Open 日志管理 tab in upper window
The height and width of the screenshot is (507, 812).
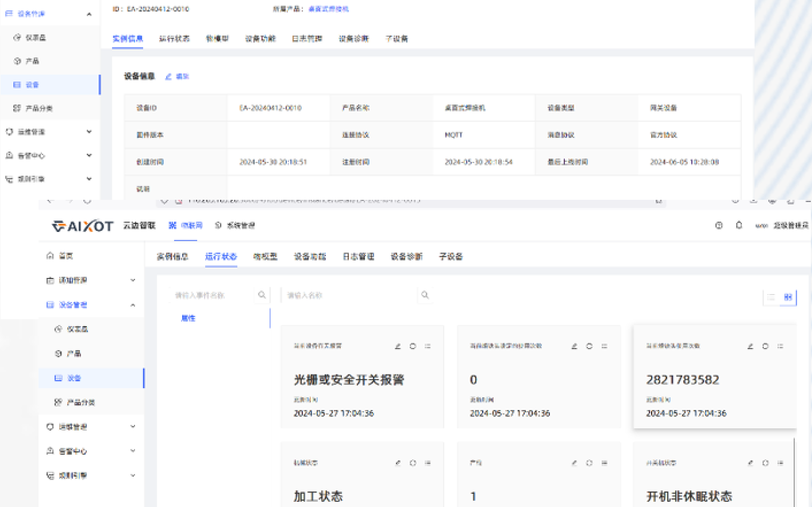(x=307, y=38)
